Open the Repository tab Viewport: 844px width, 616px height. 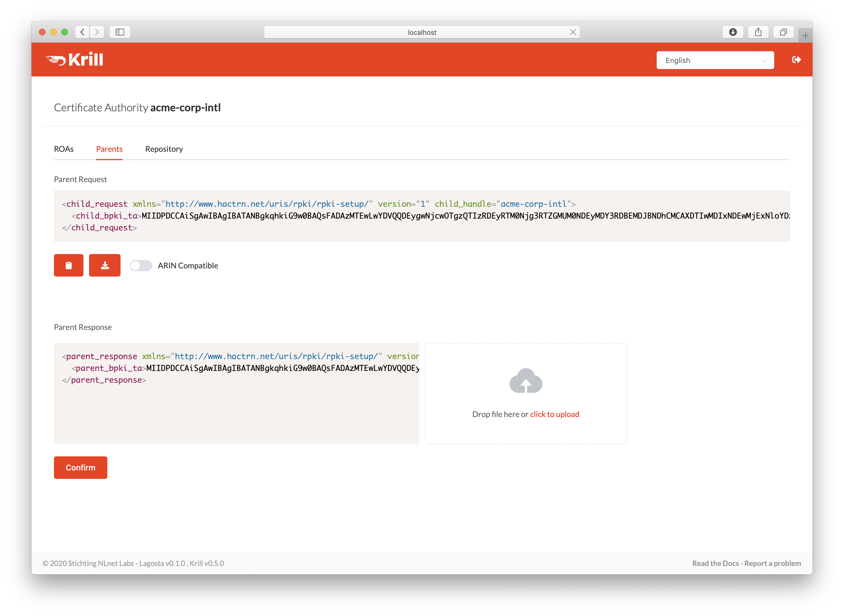coord(164,149)
